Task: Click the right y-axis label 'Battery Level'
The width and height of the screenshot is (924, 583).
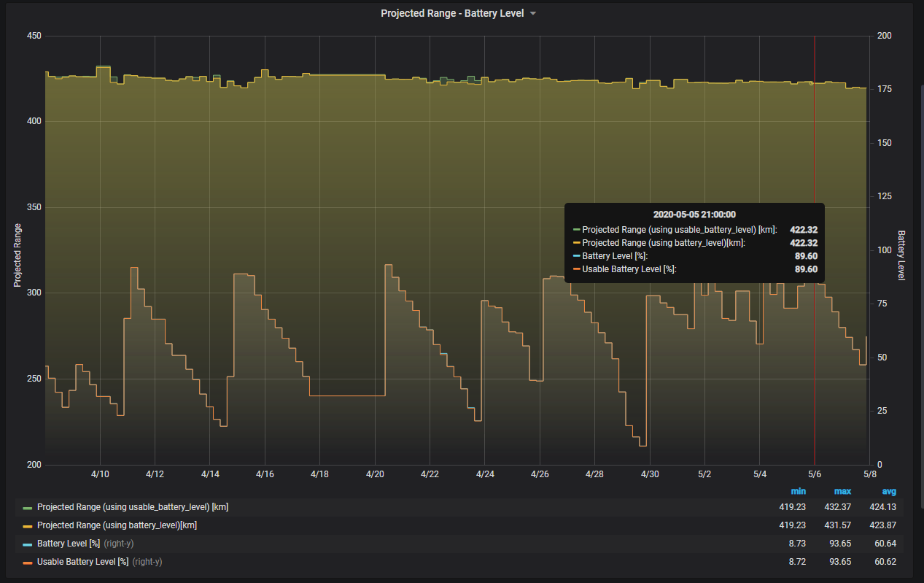Action: pyautogui.click(x=901, y=255)
